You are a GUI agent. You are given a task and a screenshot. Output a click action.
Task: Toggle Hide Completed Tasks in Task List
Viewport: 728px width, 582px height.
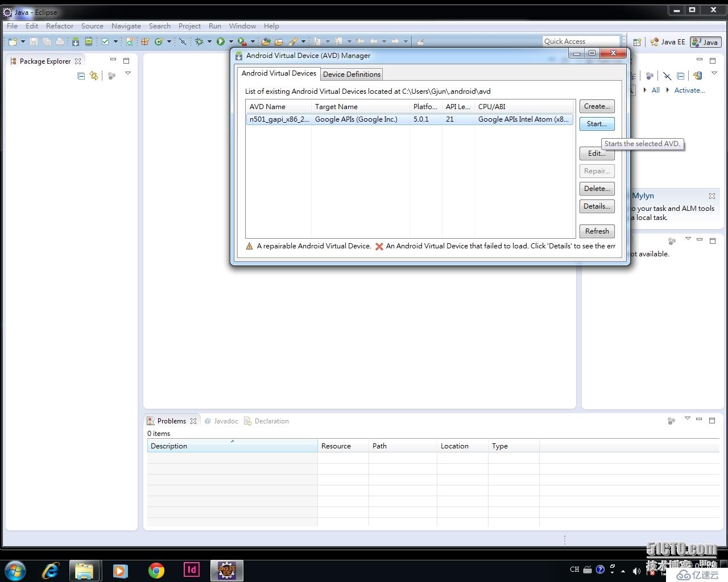[x=667, y=76]
